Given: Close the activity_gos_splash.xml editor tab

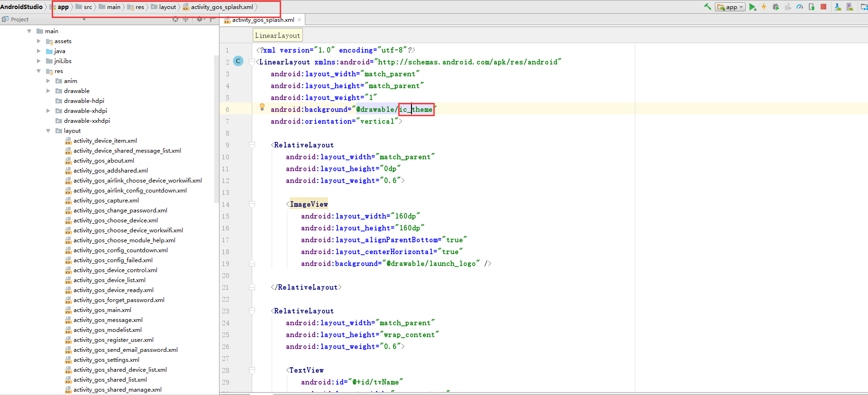Looking at the screenshot, I should point(300,20).
